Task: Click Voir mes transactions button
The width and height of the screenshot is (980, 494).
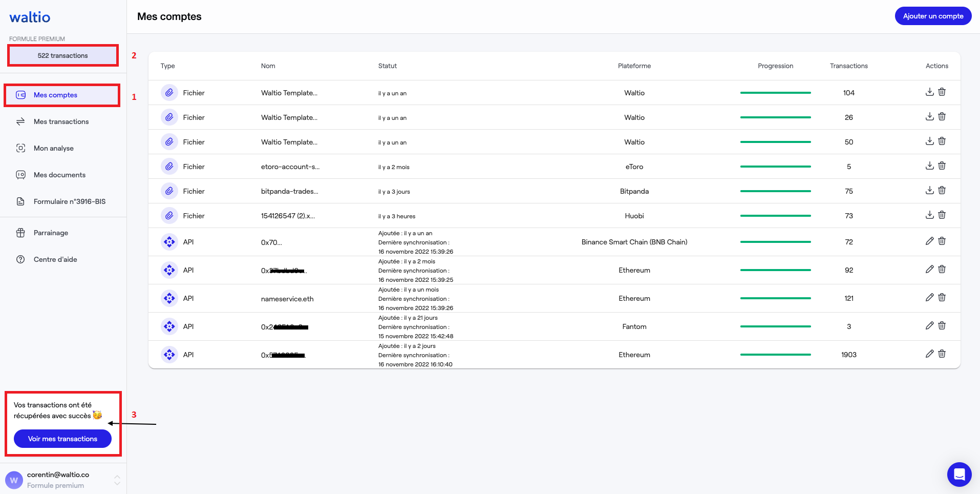Action: pos(62,439)
